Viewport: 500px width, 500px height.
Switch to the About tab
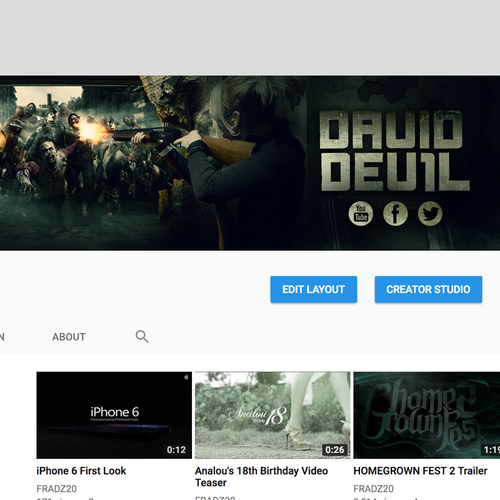coord(69,337)
